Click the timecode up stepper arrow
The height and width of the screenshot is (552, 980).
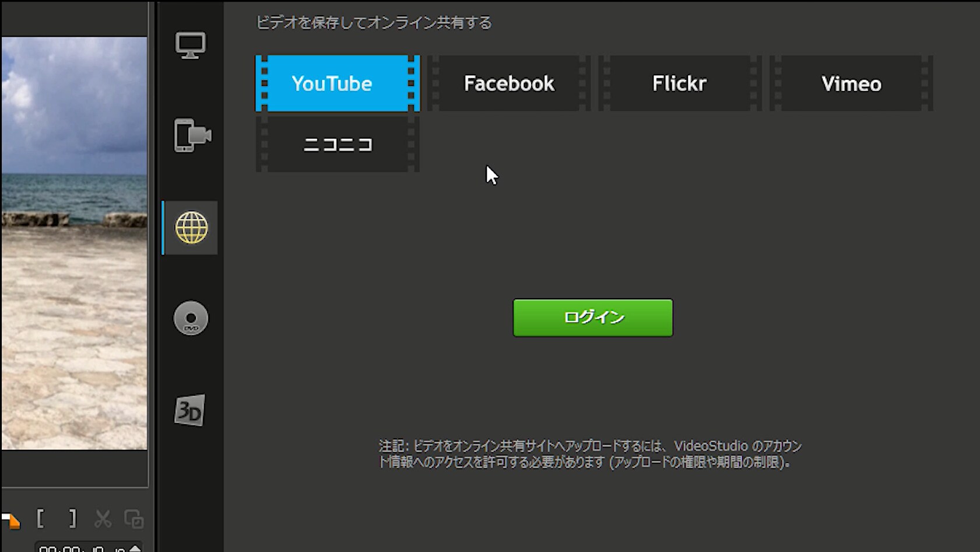[135, 548]
